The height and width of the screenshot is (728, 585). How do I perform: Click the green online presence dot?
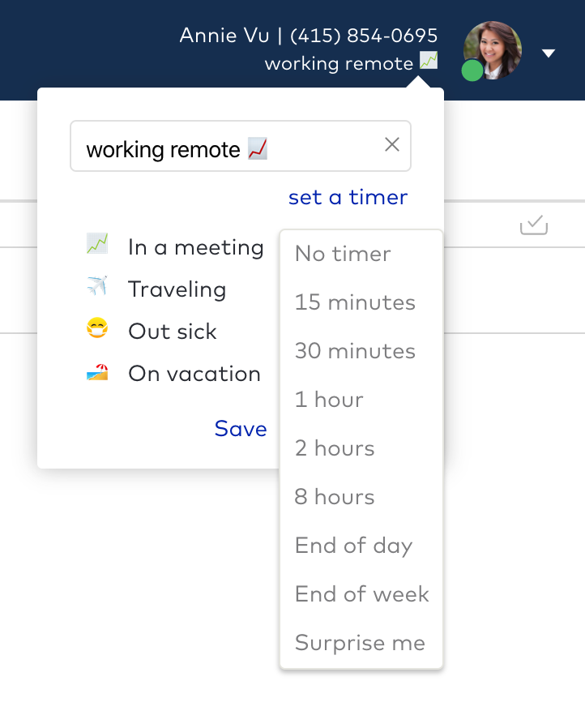472,71
